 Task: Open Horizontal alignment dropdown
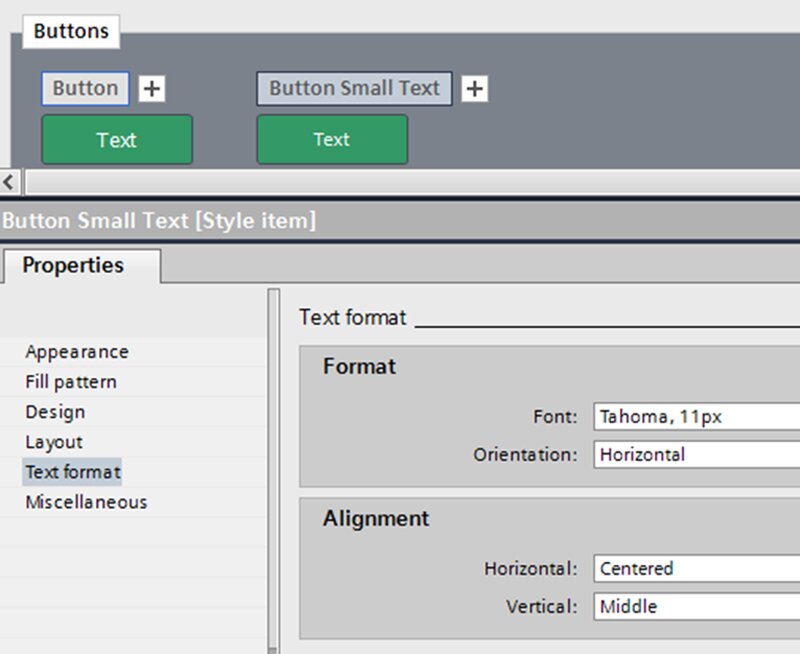pos(697,568)
